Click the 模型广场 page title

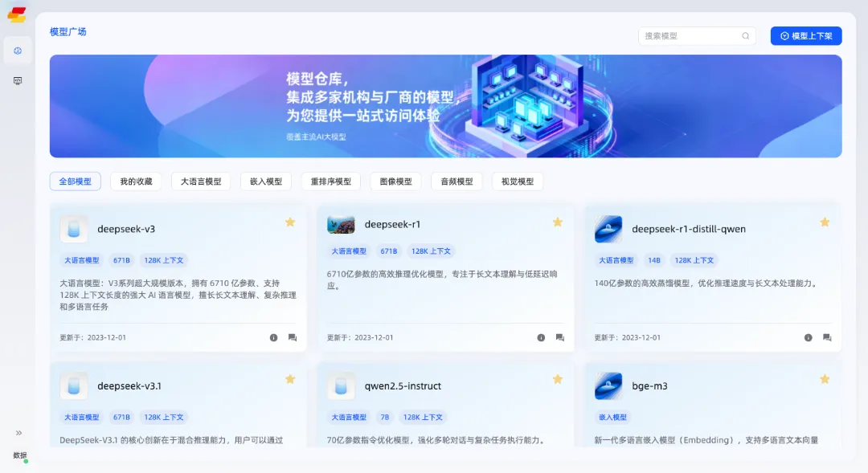tap(68, 31)
